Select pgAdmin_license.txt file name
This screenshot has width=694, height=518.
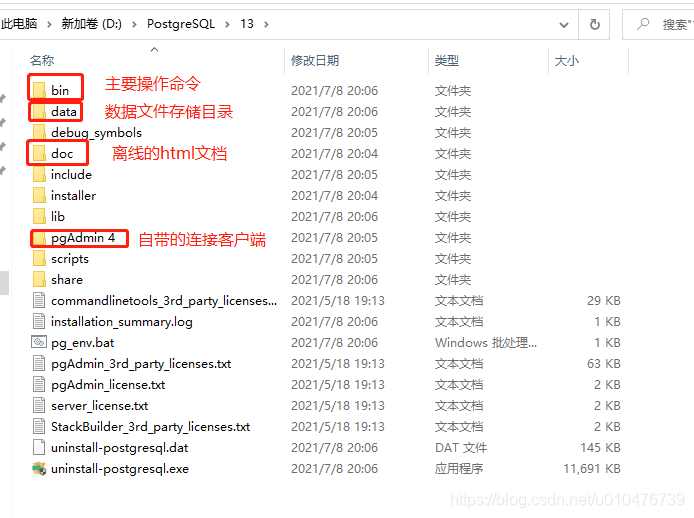point(108,385)
